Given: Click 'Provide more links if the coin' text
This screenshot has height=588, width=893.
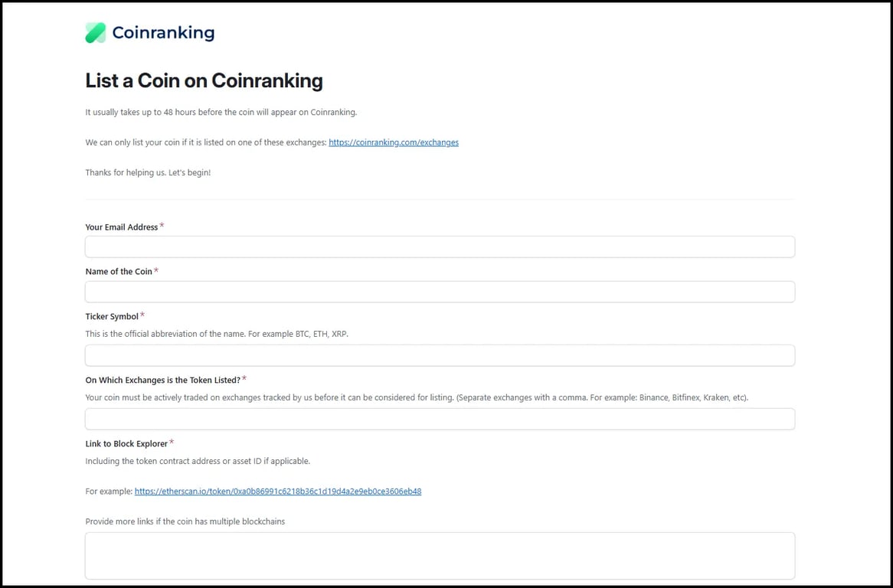Looking at the screenshot, I should pyautogui.click(x=185, y=521).
